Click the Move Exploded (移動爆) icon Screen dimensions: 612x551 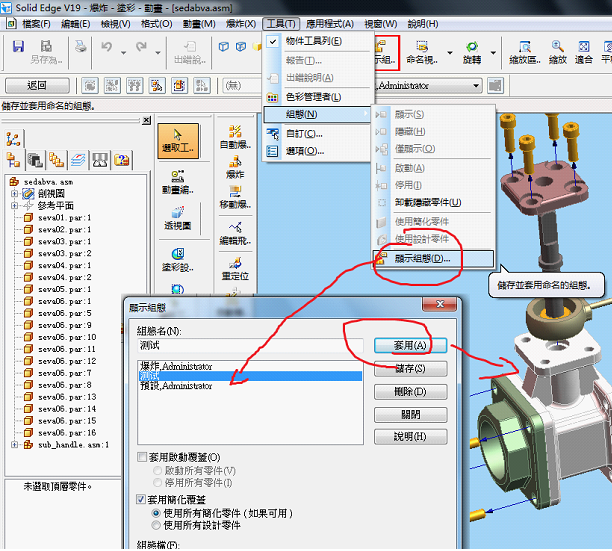click(235, 197)
